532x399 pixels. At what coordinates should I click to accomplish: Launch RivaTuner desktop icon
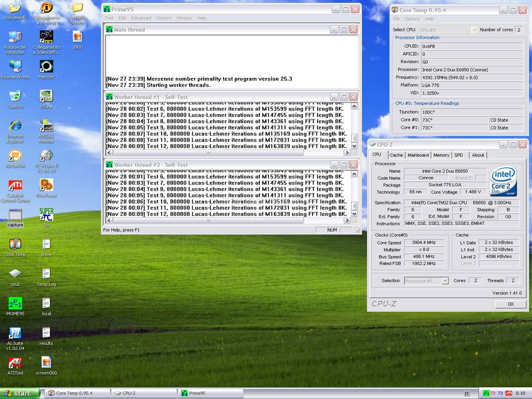point(46,185)
